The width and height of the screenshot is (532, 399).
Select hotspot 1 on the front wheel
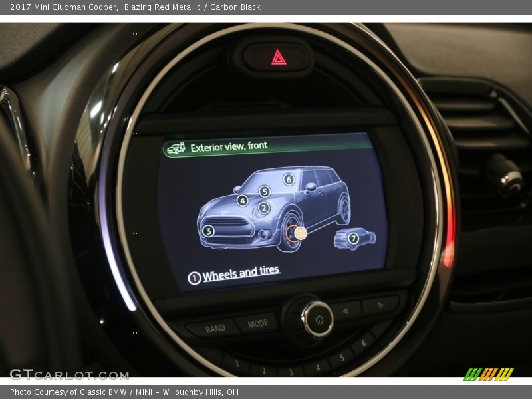300,233
